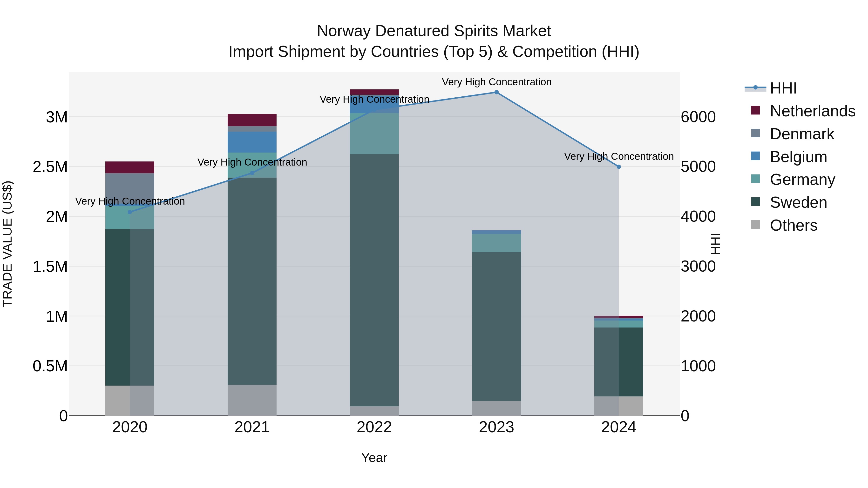
Task: Click the 5000 right axis tick label
Action: click(698, 167)
